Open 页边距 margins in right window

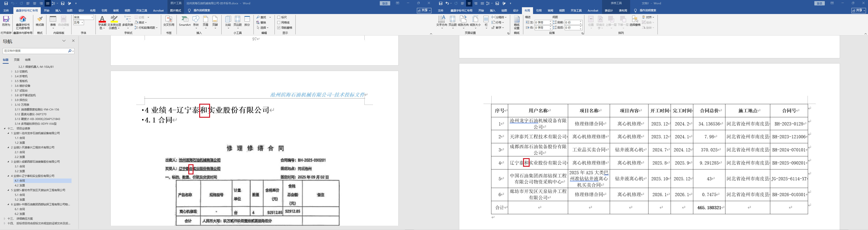click(x=452, y=22)
